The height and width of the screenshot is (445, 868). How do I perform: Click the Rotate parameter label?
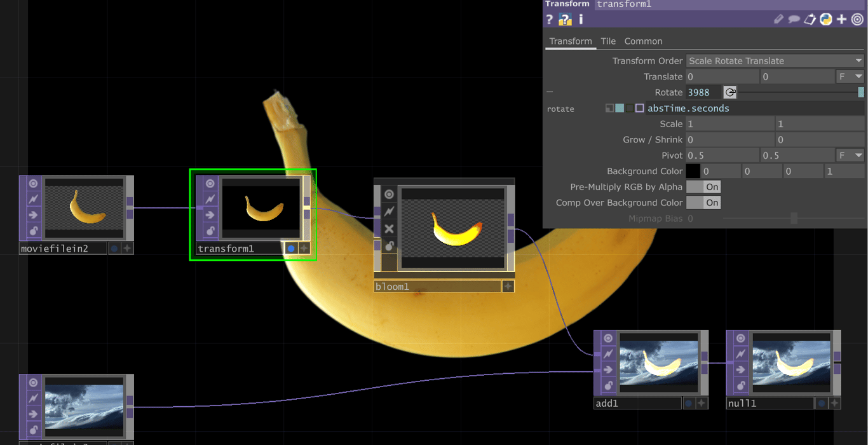pos(668,93)
